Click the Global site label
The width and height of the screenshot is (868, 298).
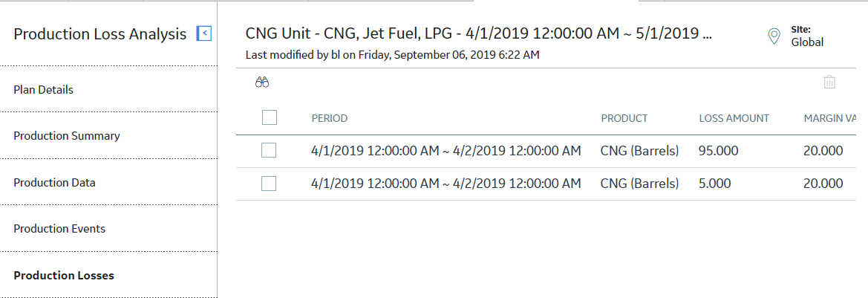click(x=807, y=42)
